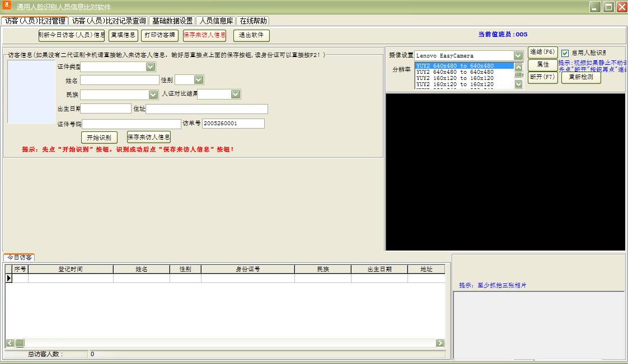628x364 pixels.
Task: Switch to 人员信息库 tab
Action: [x=216, y=21]
